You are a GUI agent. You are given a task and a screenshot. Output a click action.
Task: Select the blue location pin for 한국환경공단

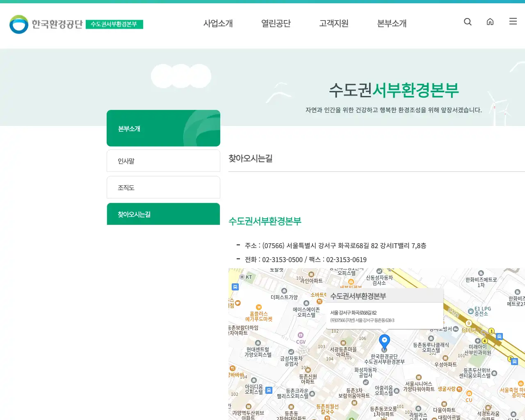click(x=384, y=340)
